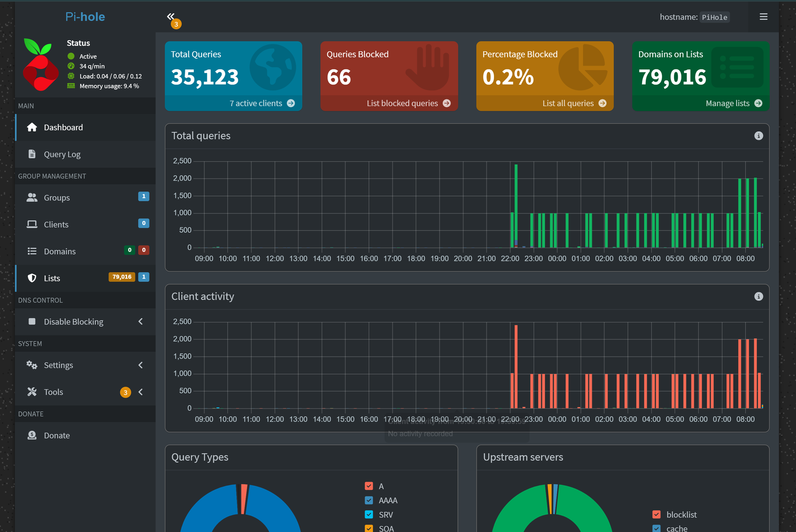The height and width of the screenshot is (532, 796).
Task: Click the globe icon in Total Queries card
Action: tap(273, 67)
